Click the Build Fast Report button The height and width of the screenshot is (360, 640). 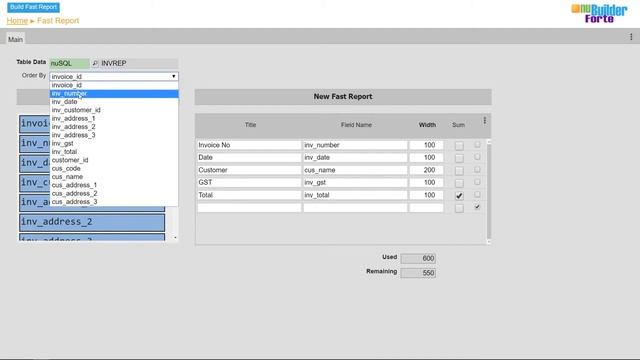click(x=33, y=7)
